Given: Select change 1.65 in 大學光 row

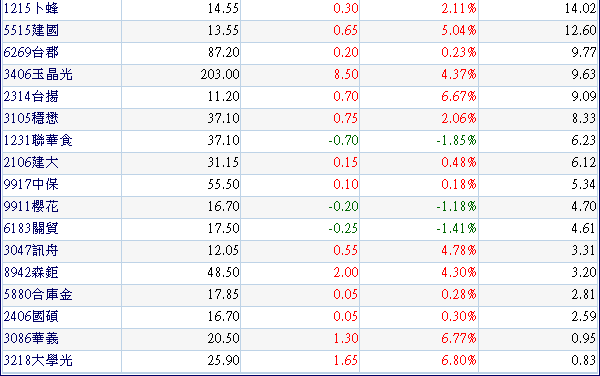Looking at the screenshot, I should pos(346,360).
